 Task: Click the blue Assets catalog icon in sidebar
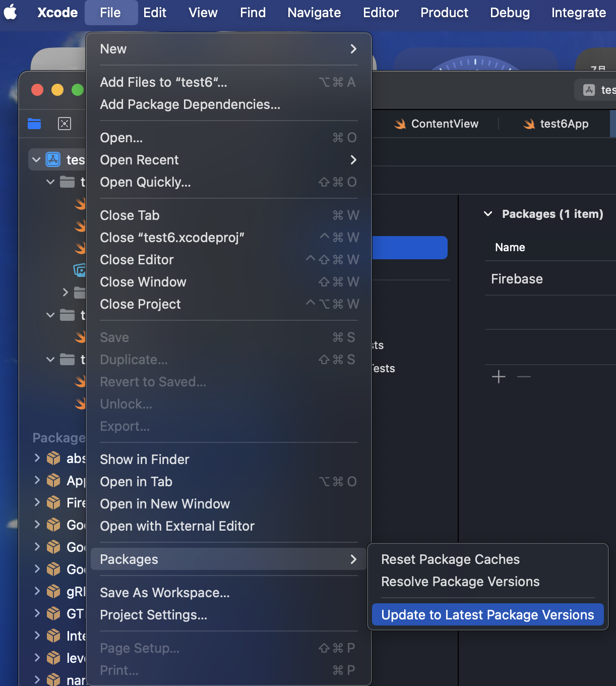point(79,270)
